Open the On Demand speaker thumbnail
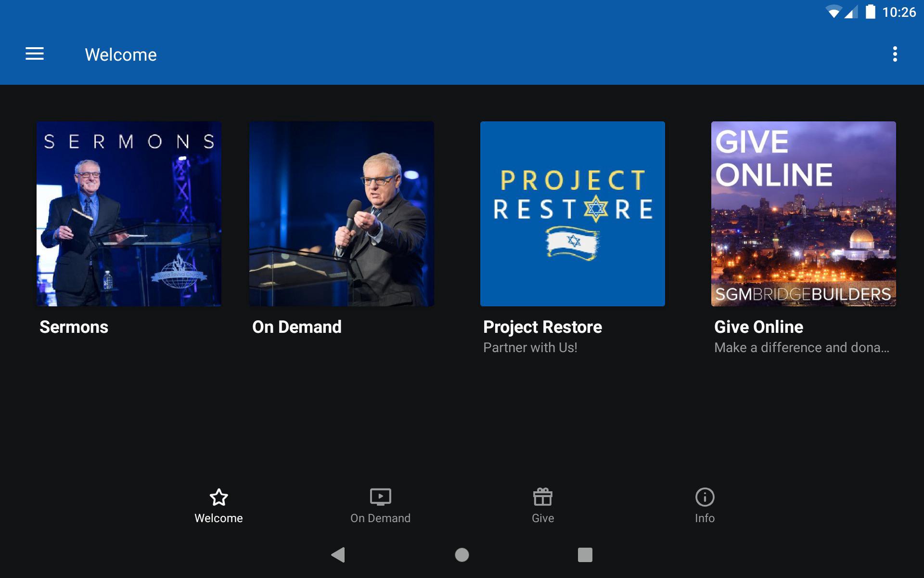 pyautogui.click(x=342, y=214)
